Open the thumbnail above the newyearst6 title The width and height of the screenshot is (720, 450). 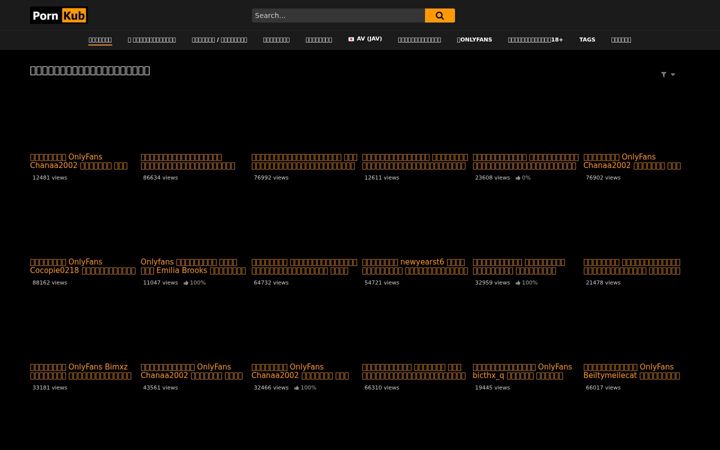415,227
